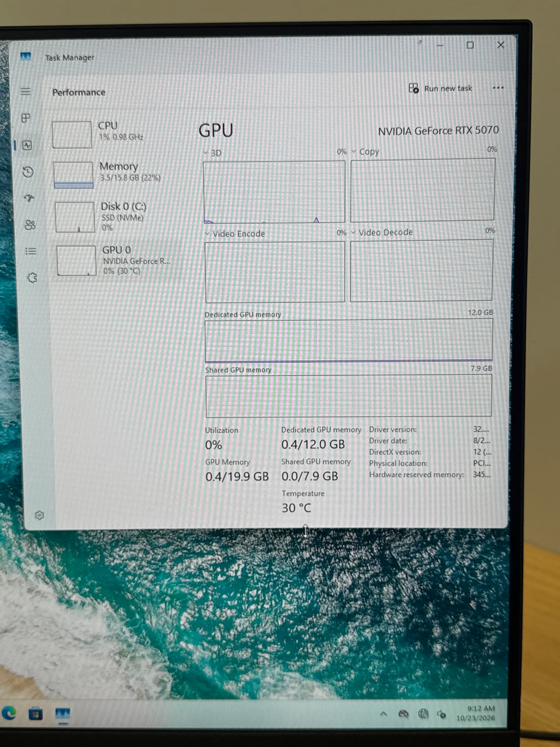
Task: Click the muted volume tray icon
Action: point(441,715)
